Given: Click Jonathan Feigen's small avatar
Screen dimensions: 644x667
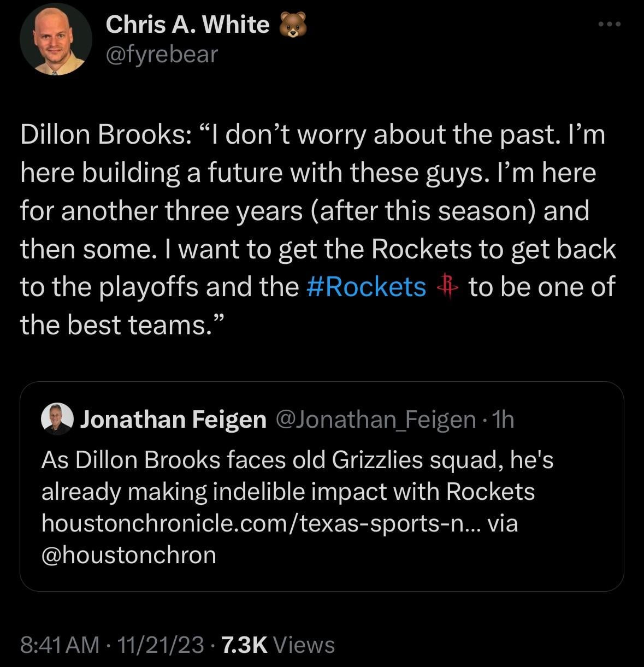Looking at the screenshot, I should [x=57, y=419].
